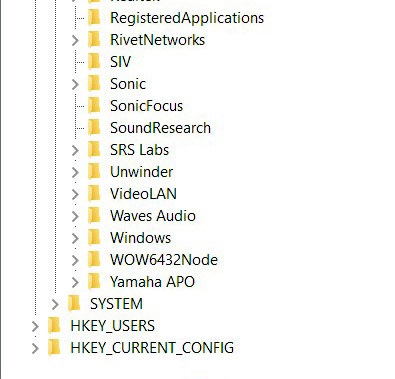Expand the Yamaha APO key
This screenshot has width=395, height=379.
point(75,282)
